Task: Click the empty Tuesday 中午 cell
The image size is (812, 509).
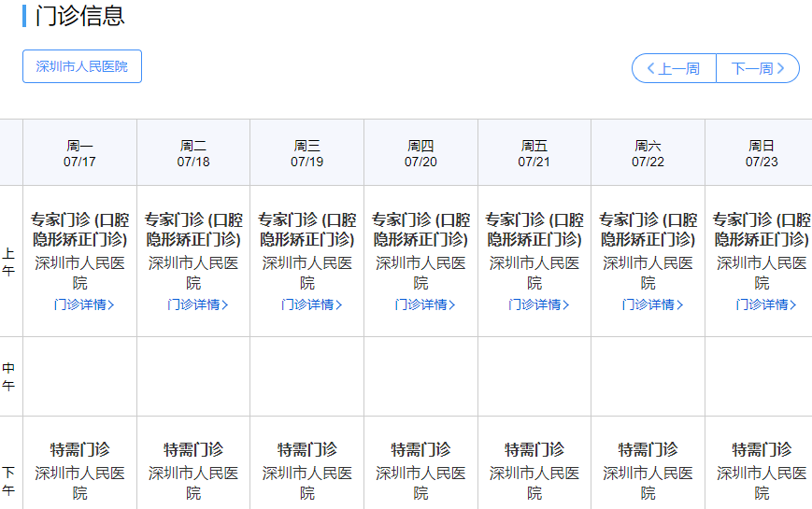Action: [193, 376]
